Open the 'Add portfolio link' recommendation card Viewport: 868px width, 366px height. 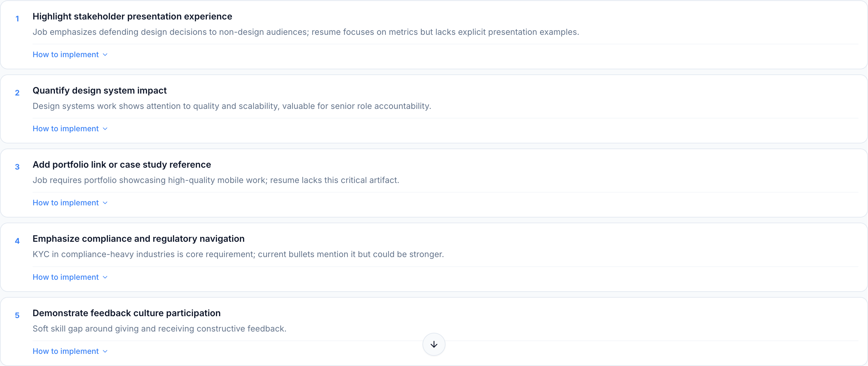(122, 164)
